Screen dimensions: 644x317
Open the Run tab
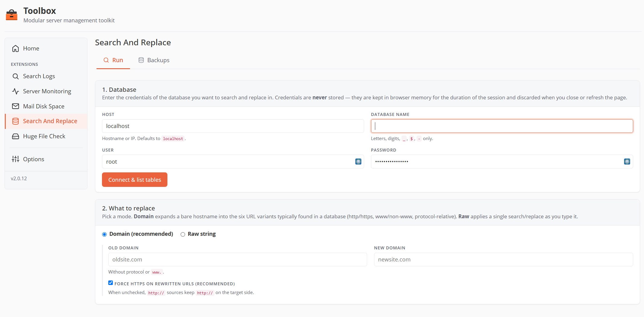click(x=113, y=60)
